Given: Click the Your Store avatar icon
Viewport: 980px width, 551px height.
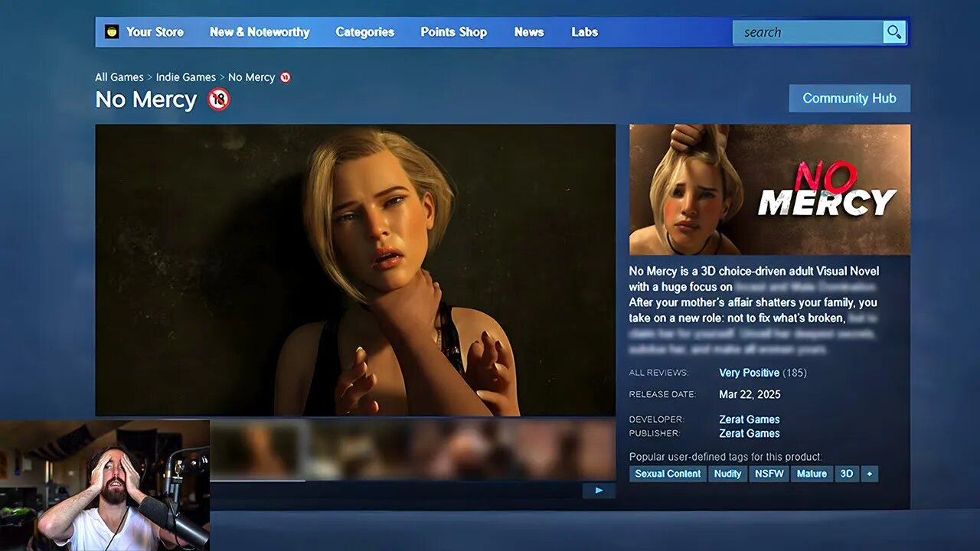Looking at the screenshot, I should pos(112,31).
